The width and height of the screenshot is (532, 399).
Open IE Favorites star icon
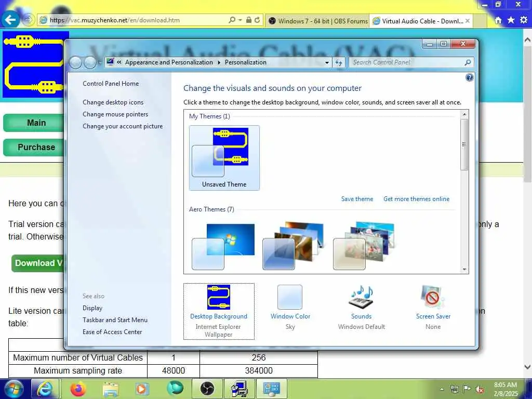pos(511,20)
